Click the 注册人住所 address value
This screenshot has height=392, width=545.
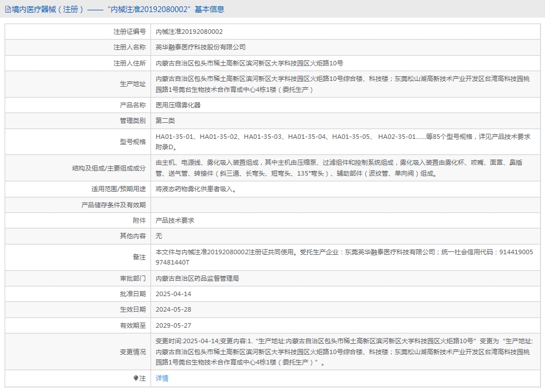click(249, 63)
